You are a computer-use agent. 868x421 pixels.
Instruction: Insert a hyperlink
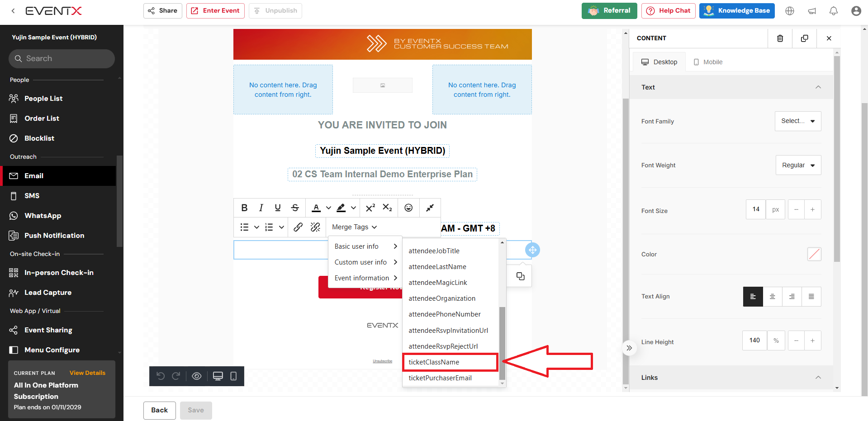pyautogui.click(x=298, y=227)
